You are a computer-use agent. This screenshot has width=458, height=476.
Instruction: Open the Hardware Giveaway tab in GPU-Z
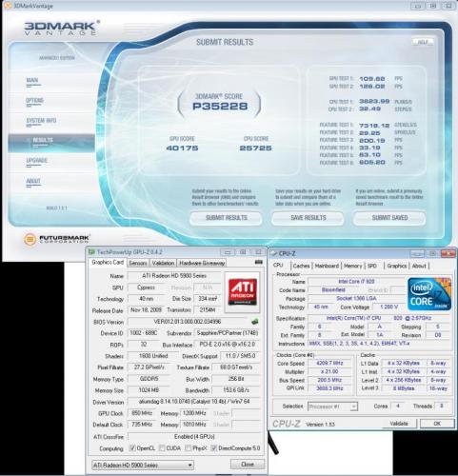tap(202, 263)
